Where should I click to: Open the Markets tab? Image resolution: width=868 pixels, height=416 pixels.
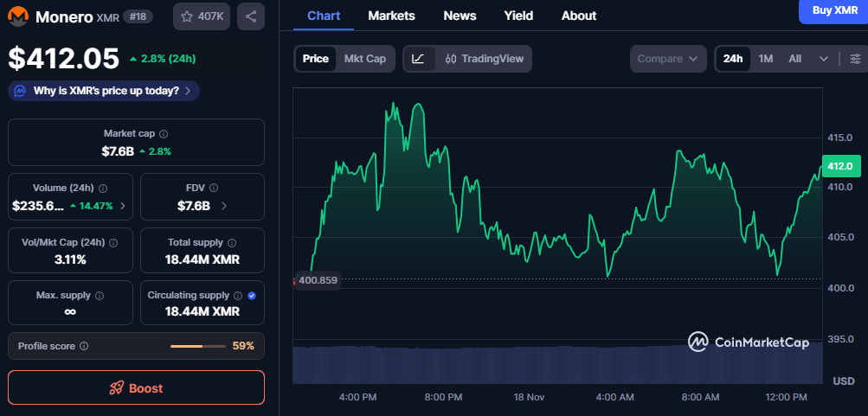pyautogui.click(x=391, y=16)
